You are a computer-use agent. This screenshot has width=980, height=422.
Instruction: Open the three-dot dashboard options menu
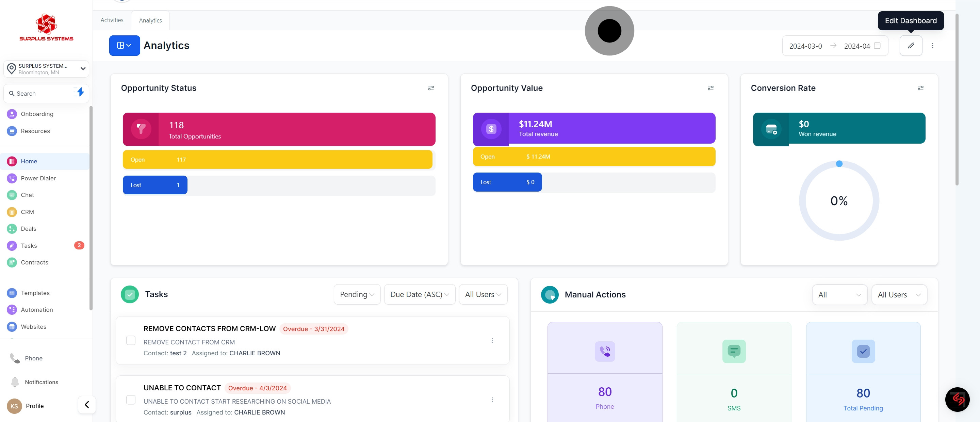click(932, 46)
